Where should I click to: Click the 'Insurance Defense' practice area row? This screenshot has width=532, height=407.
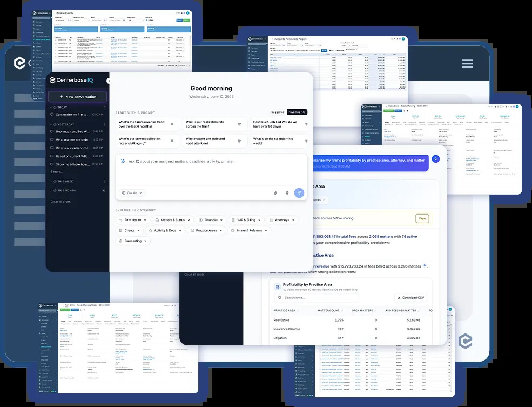pyautogui.click(x=353, y=329)
